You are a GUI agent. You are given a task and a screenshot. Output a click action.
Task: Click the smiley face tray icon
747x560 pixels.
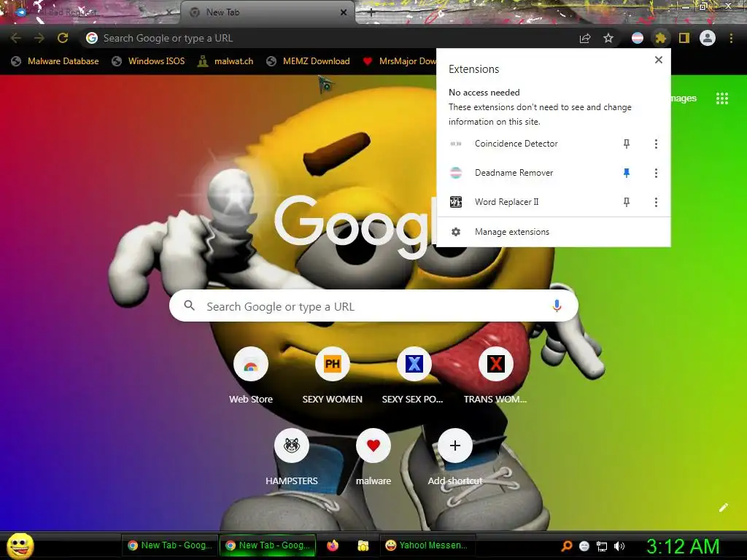click(584, 546)
